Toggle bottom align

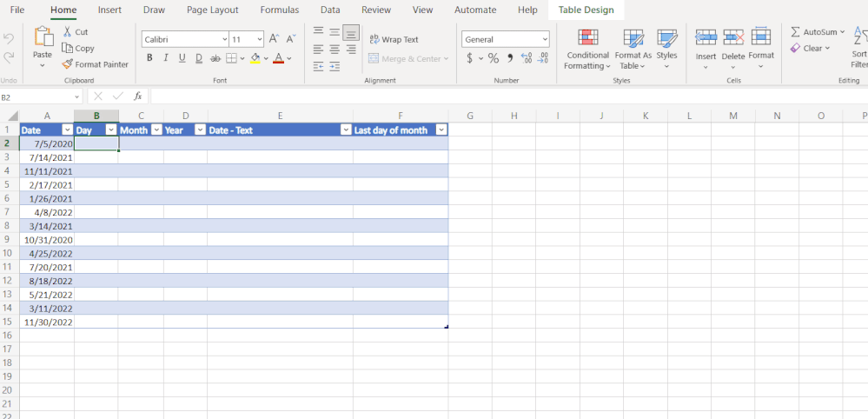point(351,33)
